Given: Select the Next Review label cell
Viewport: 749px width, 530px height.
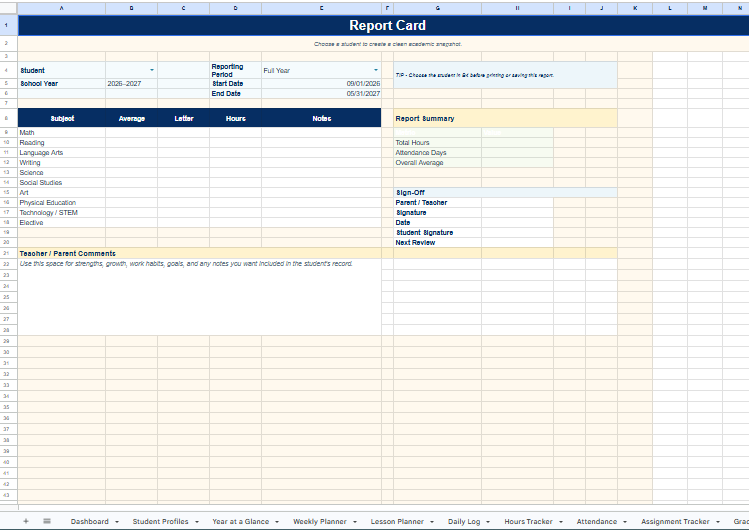Looking at the screenshot, I should point(438,243).
